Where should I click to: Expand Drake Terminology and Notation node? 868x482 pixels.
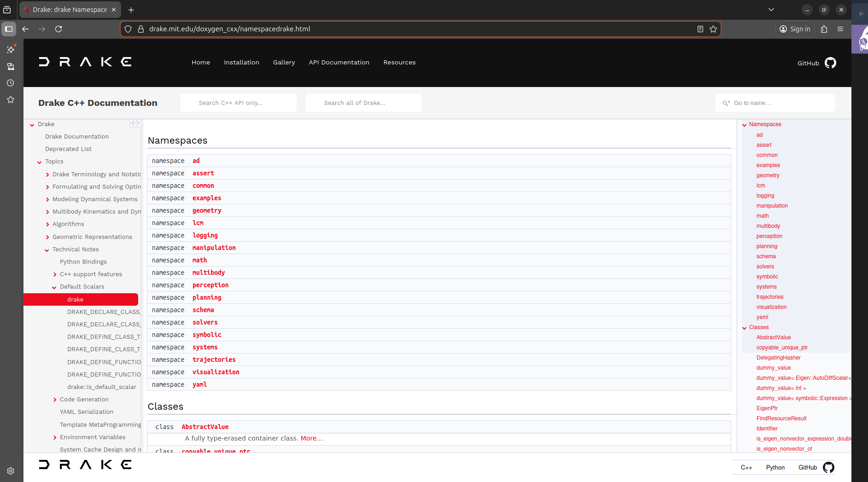(47, 174)
